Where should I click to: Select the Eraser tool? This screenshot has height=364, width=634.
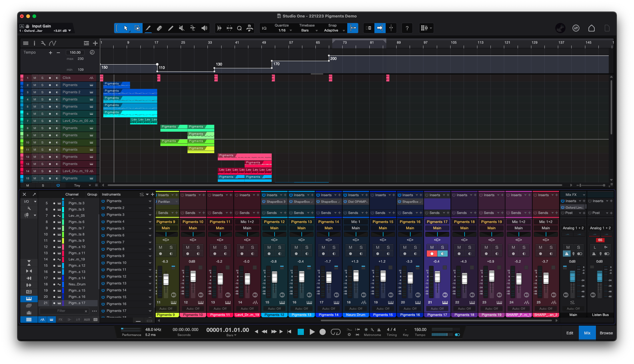(159, 28)
